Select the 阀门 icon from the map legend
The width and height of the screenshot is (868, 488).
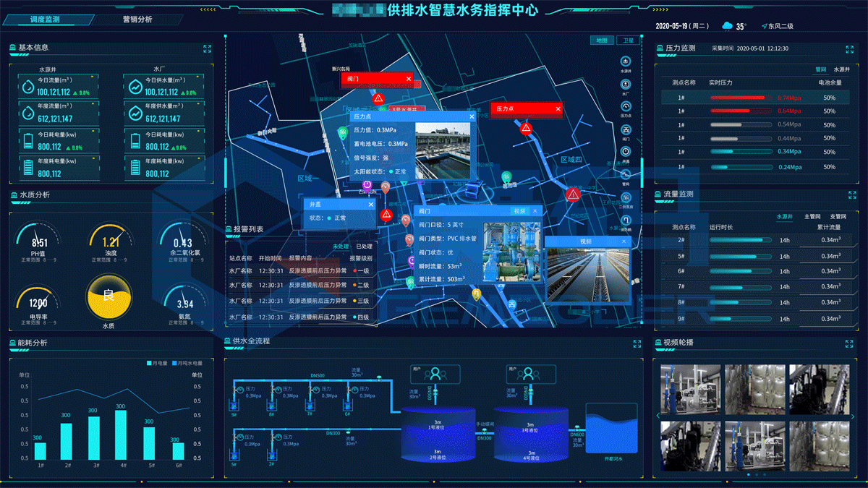point(624,129)
